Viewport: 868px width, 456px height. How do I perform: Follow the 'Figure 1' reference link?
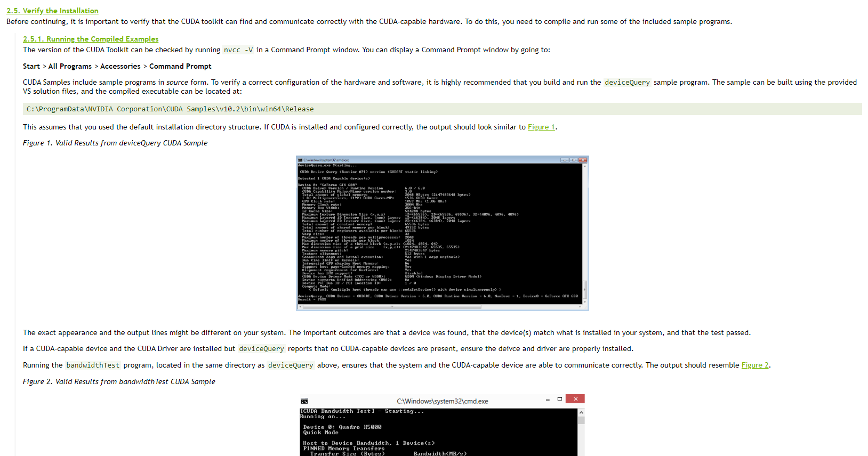[541, 127]
